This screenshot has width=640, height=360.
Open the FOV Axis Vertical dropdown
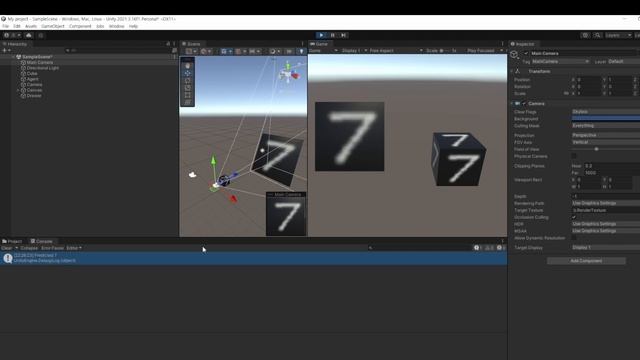[606, 142]
